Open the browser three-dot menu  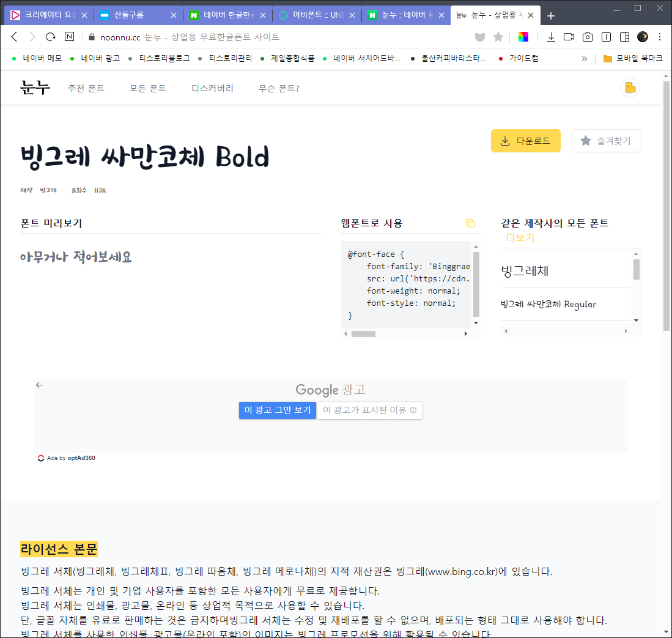(660, 37)
